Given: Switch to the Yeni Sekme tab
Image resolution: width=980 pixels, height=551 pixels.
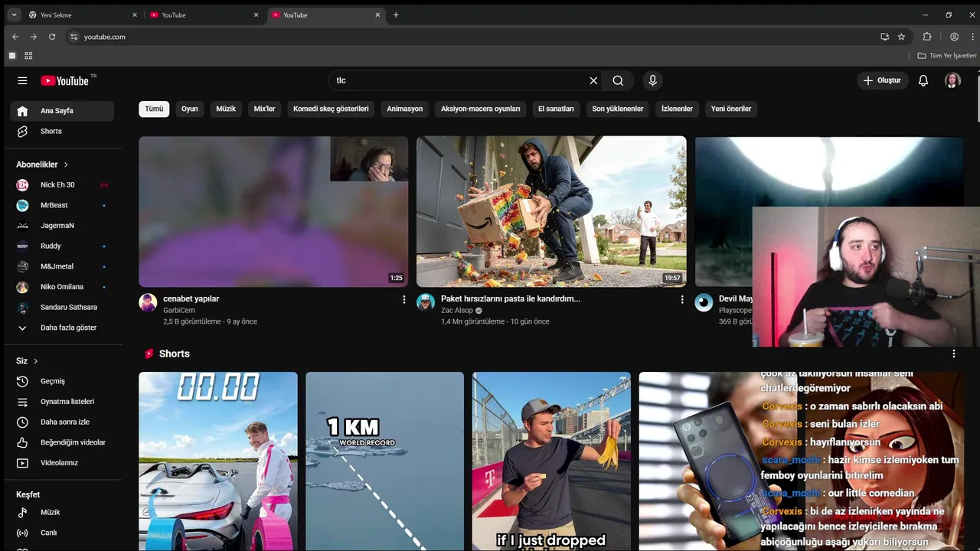Looking at the screenshot, I should pos(83,15).
